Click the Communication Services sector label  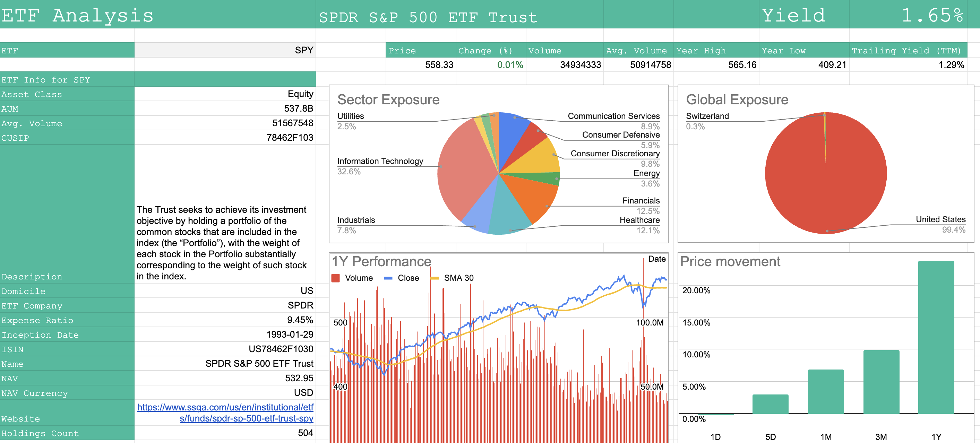(614, 116)
